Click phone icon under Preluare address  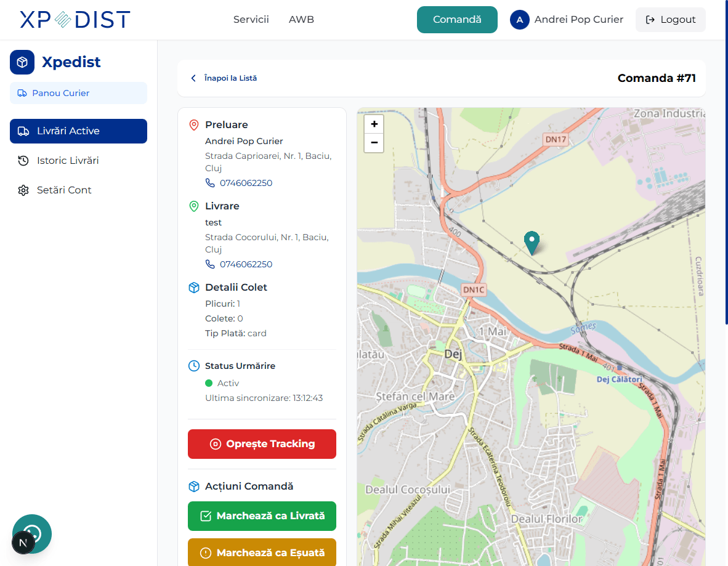(x=210, y=183)
